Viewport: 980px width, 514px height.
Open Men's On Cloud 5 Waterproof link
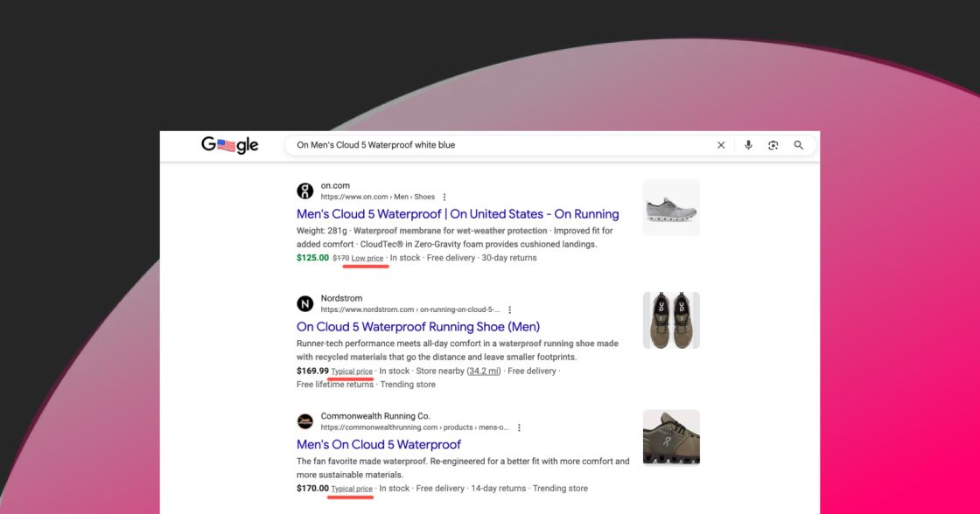(379, 445)
